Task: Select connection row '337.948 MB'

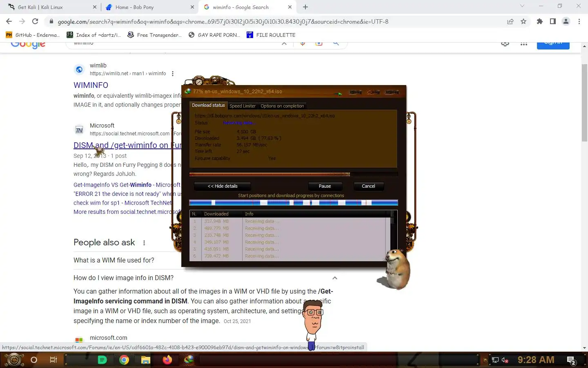Action: [x=288, y=221]
